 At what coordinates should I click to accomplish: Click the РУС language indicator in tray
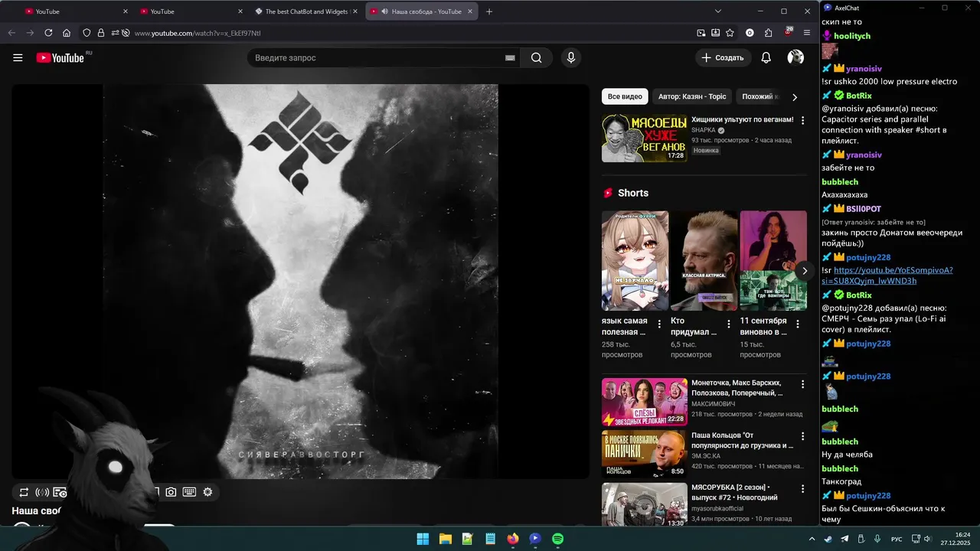click(896, 539)
